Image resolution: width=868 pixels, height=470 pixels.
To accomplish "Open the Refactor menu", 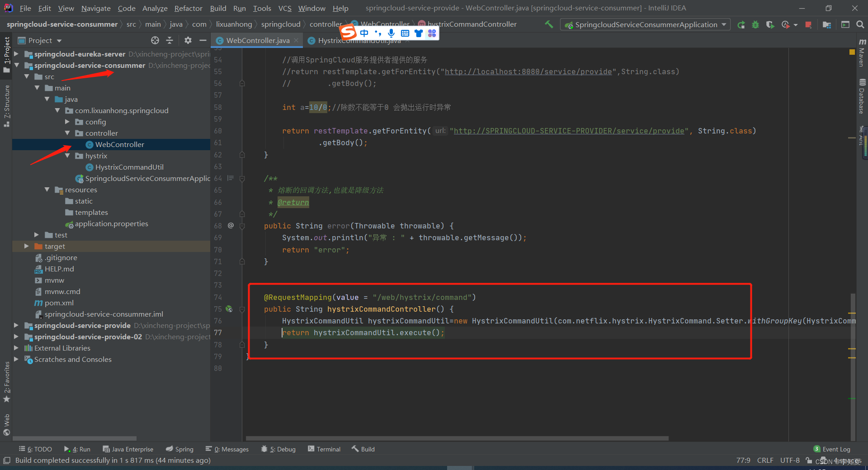I will (188, 8).
